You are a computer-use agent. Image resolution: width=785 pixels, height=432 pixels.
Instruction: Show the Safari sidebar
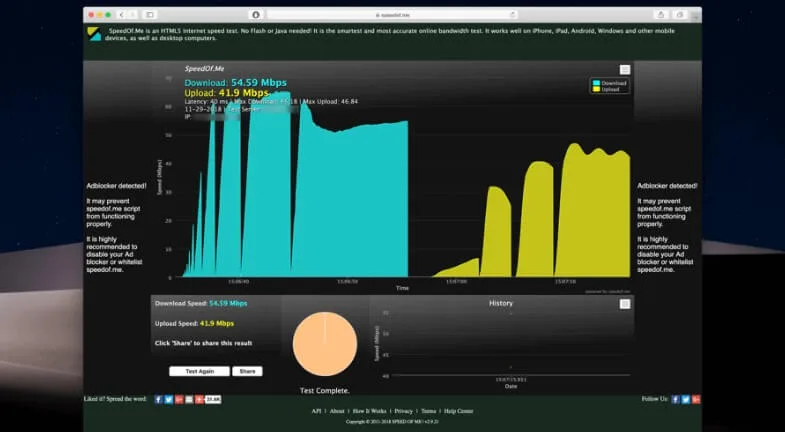tap(150, 15)
